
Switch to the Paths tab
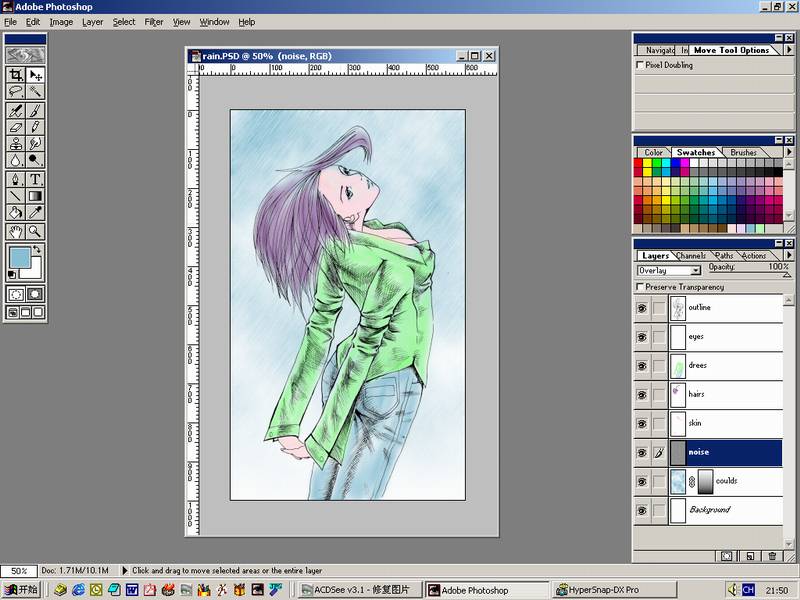724,256
